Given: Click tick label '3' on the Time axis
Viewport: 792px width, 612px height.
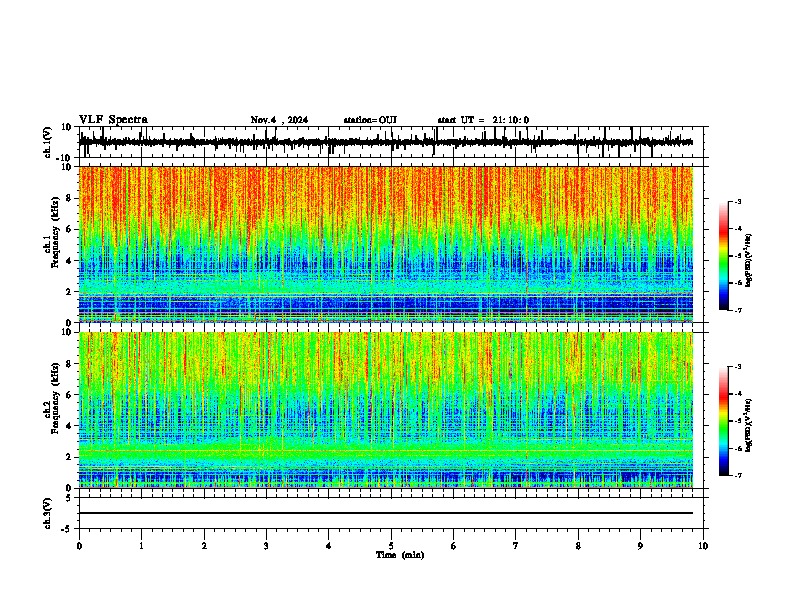Looking at the screenshot, I should [267, 546].
